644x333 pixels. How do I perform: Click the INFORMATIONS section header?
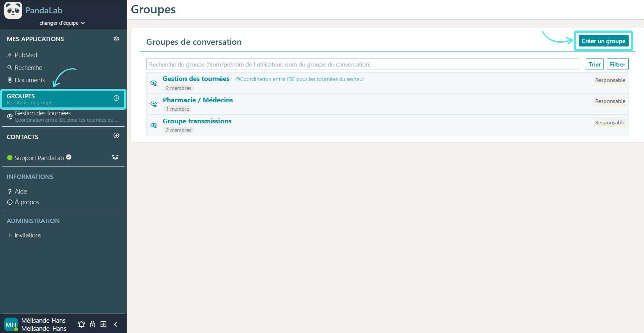pyautogui.click(x=30, y=177)
